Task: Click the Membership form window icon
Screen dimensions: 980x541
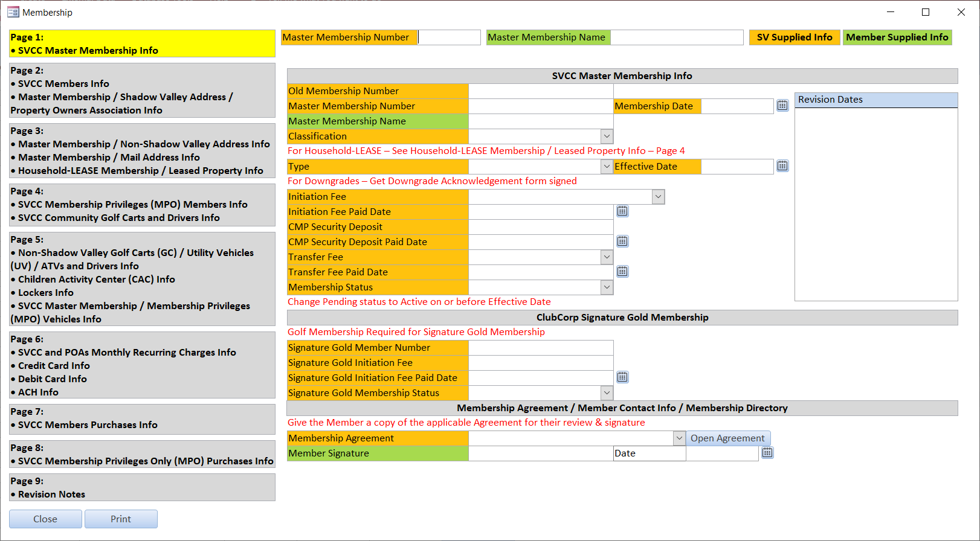Action: pos(13,12)
